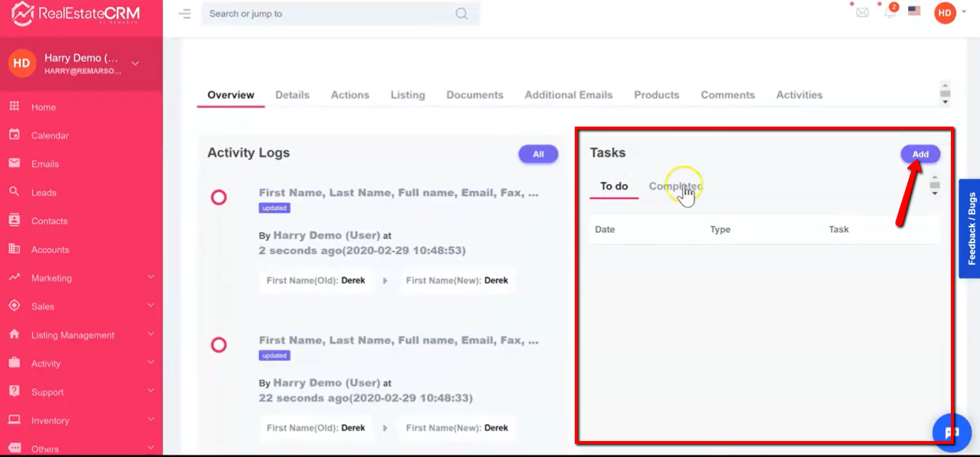Open the Completed tasks tab
The image size is (980, 457).
pos(675,186)
